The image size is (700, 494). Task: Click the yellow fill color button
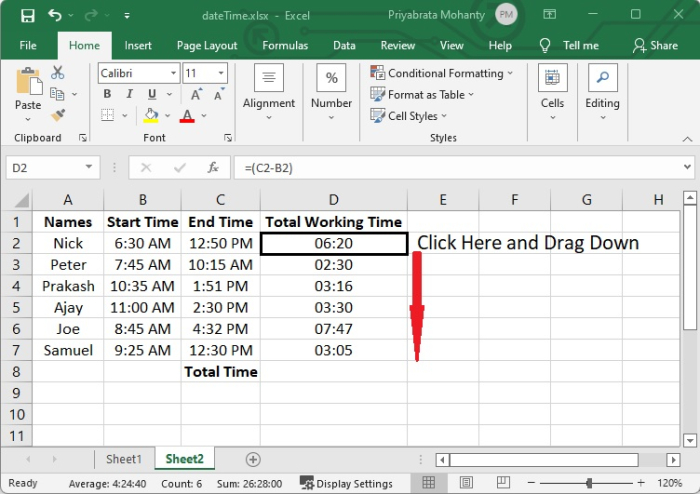[x=151, y=116]
